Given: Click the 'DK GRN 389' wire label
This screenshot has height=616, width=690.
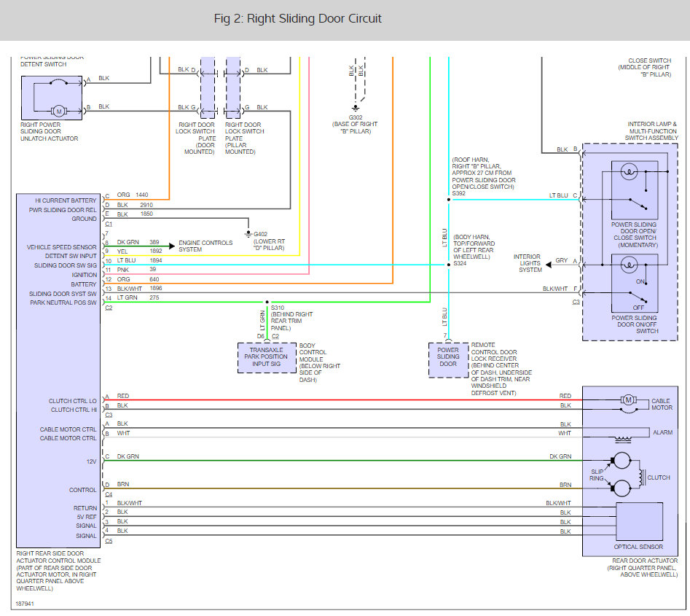Looking at the screenshot, I should point(138,242).
